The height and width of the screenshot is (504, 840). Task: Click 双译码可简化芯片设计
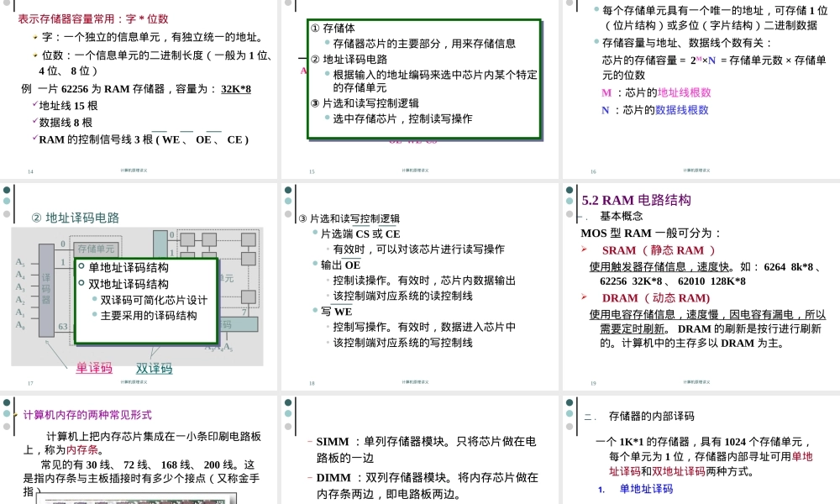[x=154, y=300]
